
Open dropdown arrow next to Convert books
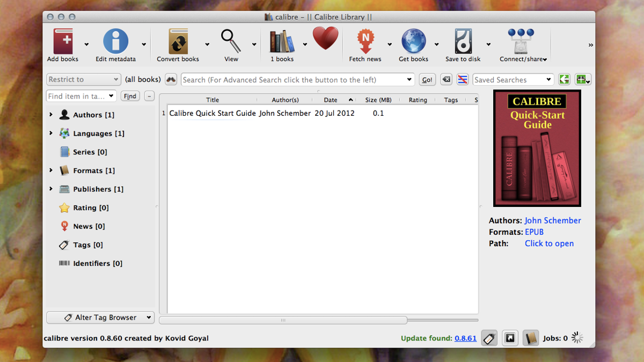207,45
